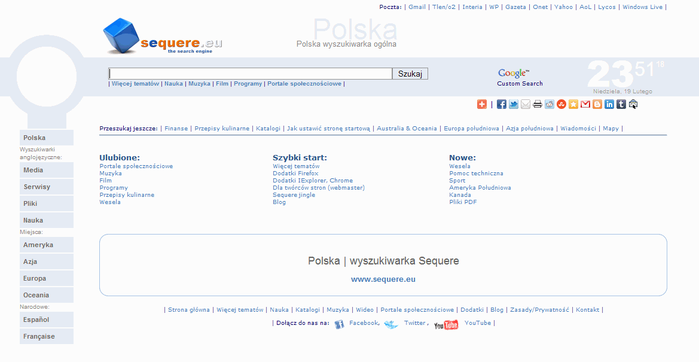Click the Facebook share icon
Screen dimensions: 699x362
click(502, 104)
